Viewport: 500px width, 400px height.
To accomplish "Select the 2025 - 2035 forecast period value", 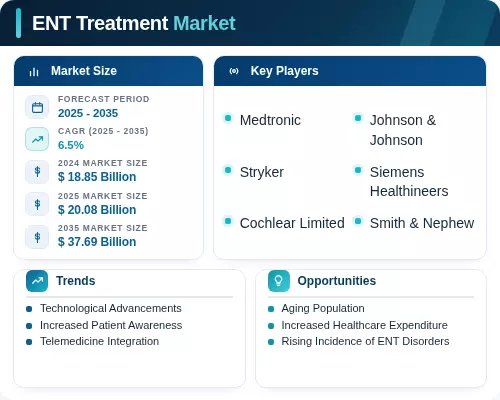I will coord(88,113).
